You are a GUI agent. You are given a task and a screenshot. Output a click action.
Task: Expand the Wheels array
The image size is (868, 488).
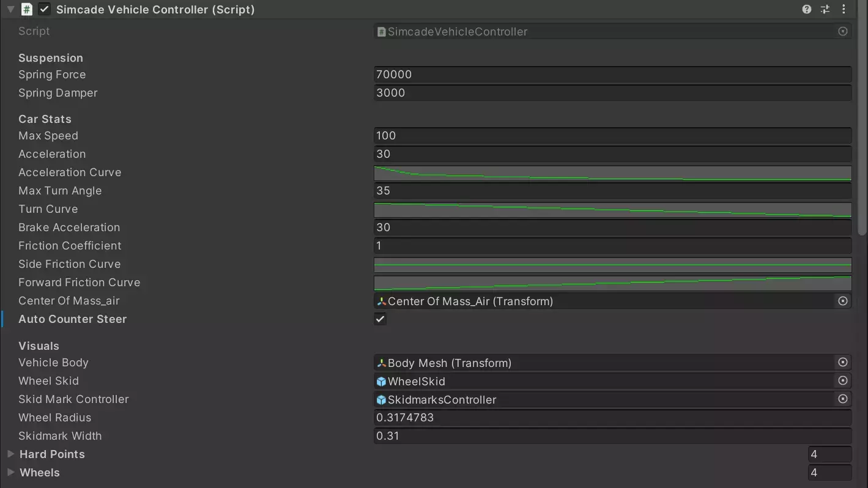click(10, 473)
